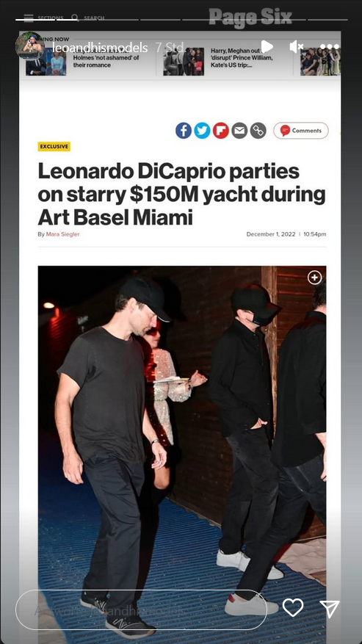Play the Instagram story
362x644 pixels.
[267, 46]
